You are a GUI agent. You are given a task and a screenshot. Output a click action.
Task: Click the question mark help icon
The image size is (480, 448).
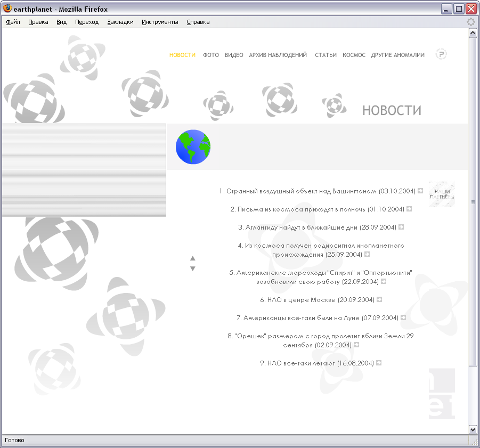pos(441,54)
